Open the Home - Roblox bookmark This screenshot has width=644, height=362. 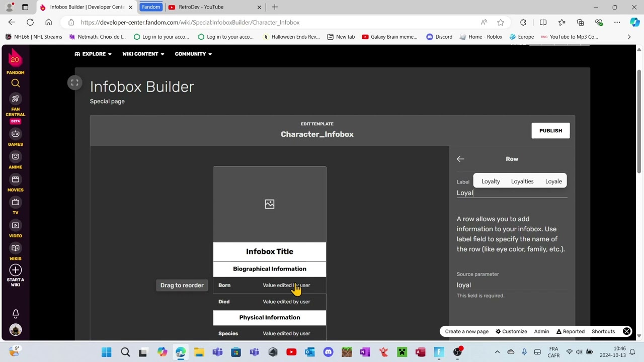point(480,37)
